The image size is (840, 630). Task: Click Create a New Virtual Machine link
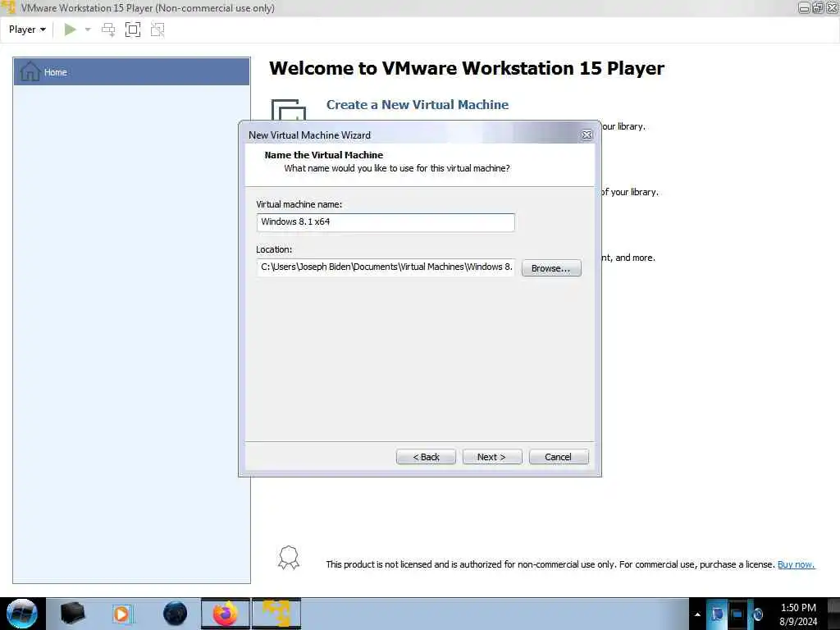tap(418, 104)
